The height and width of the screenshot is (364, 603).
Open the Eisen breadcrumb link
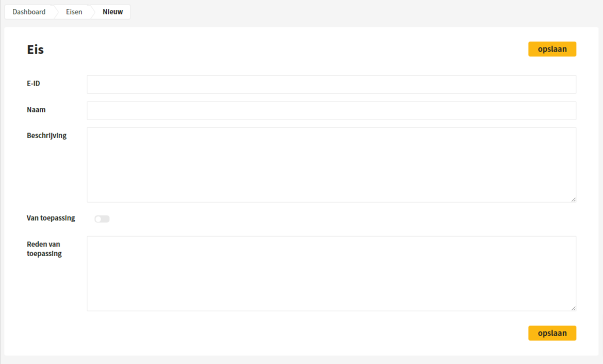[74, 12]
